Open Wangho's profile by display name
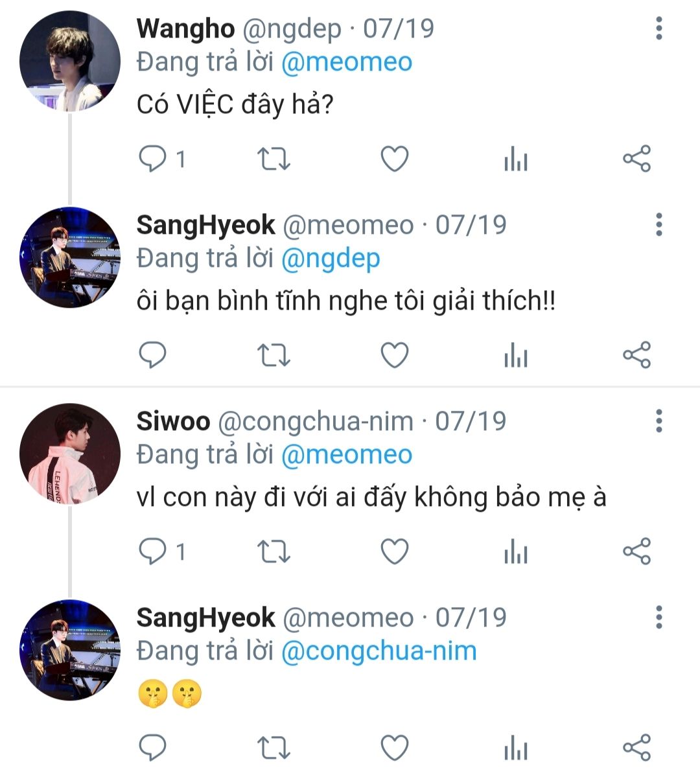The height and width of the screenshot is (775, 700). [x=185, y=29]
